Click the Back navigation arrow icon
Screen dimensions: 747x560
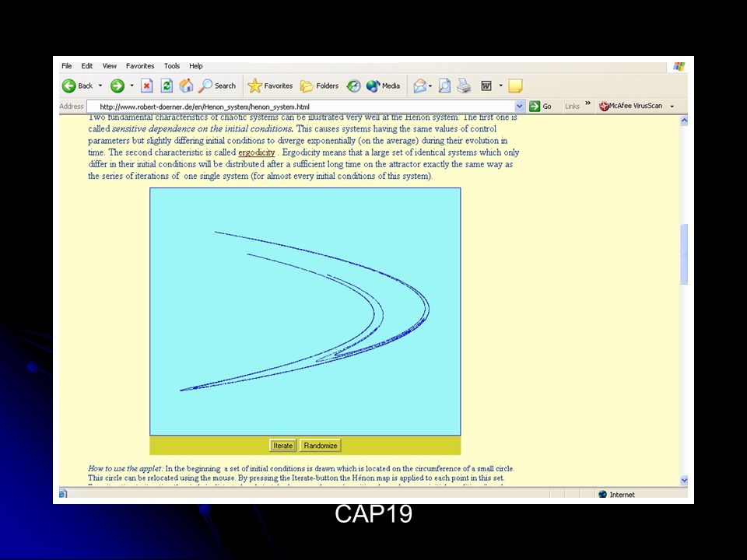pyautogui.click(x=69, y=86)
